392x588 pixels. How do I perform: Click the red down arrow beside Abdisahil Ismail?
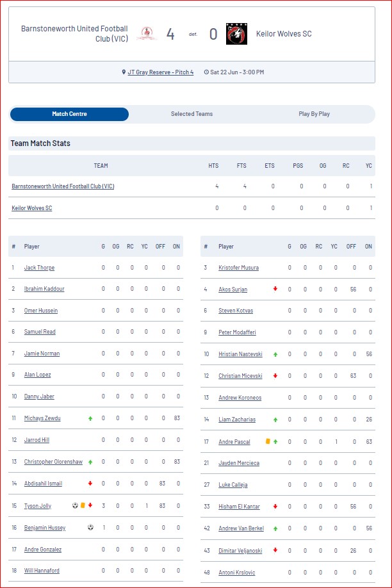(x=90, y=484)
